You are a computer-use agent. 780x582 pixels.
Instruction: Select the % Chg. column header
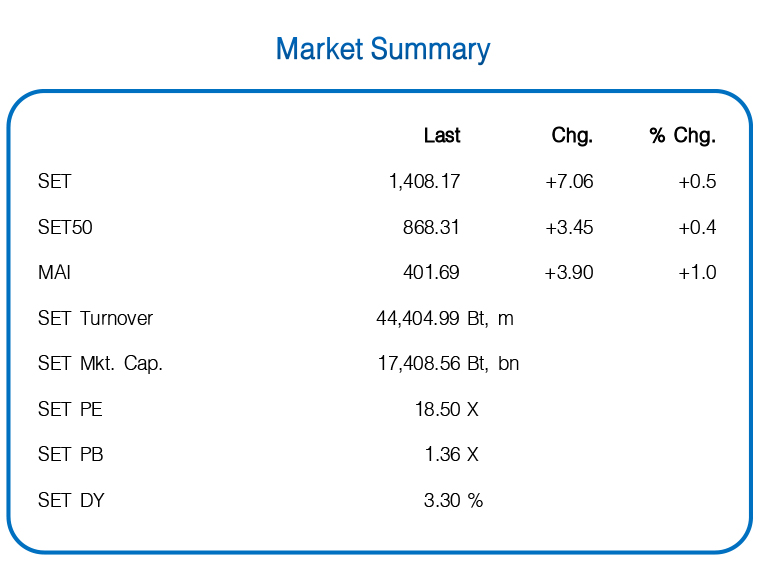(x=682, y=135)
